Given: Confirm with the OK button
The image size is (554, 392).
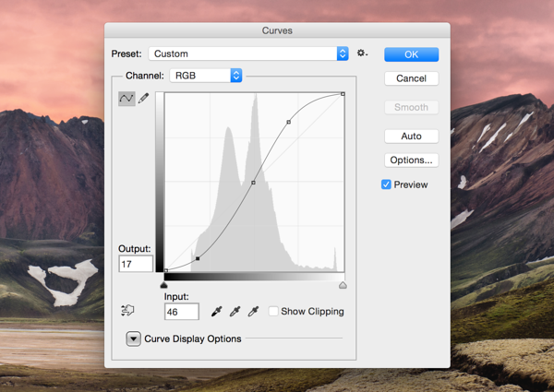Looking at the screenshot, I should coord(411,54).
